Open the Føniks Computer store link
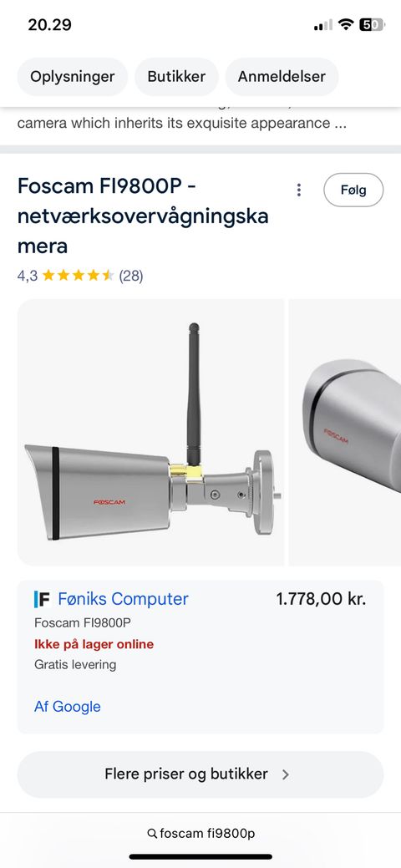 click(x=123, y=599)
